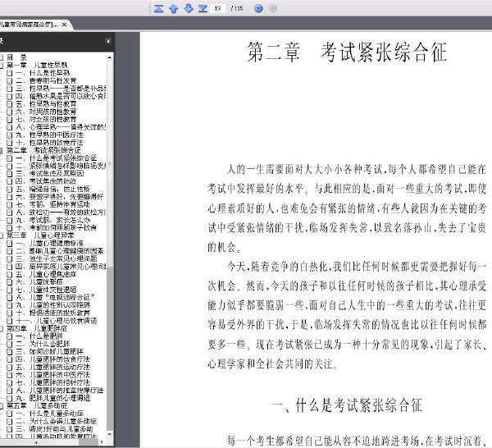Open bookmark 五、儿童心理焦虑症
This screenshot has width=492, height=448.
coord(47,274)
